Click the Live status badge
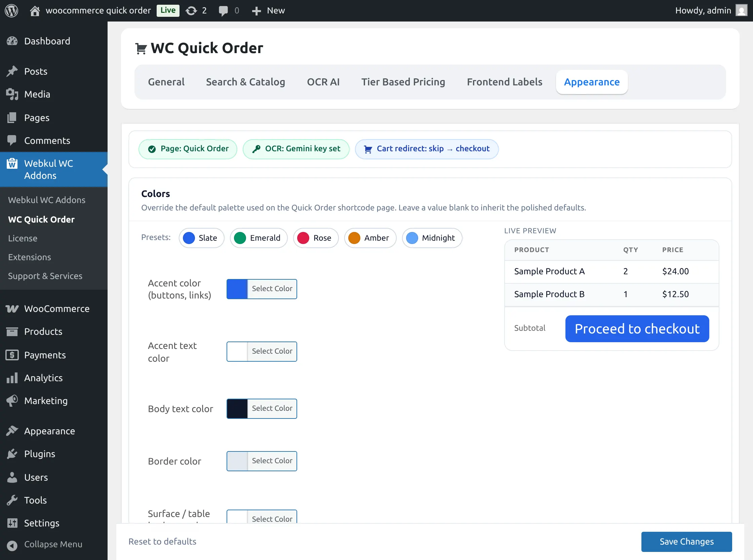The height and width of the screenshot is (560, 753). coord(168,10)
